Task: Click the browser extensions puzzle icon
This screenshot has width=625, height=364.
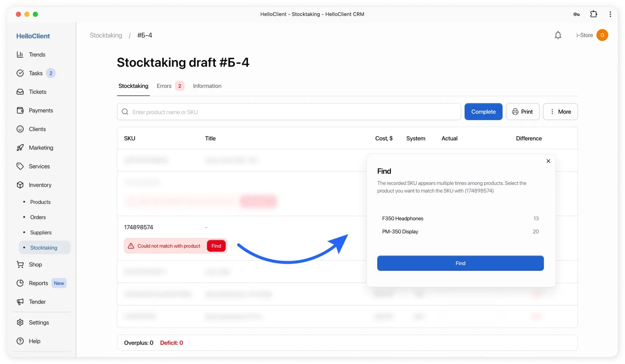Action: tap(594, 14)
